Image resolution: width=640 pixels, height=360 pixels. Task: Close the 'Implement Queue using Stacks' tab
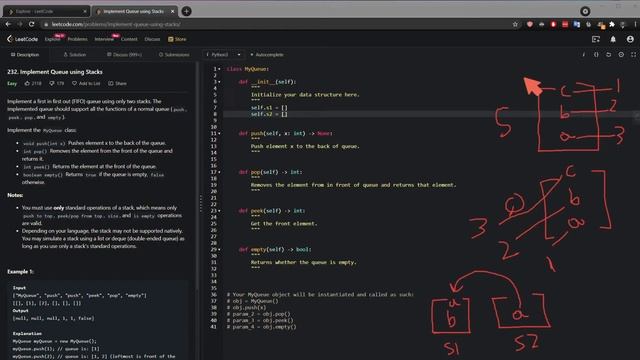point(172,11)
